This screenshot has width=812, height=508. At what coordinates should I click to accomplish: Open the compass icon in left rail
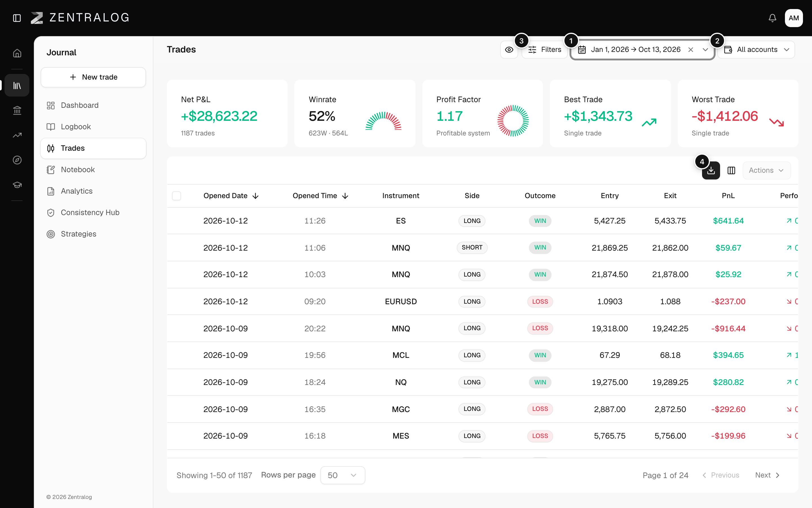(17, 160)
